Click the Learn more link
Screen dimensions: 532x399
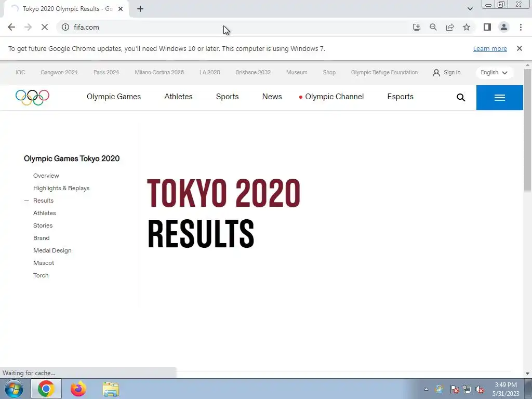point(490,48)
